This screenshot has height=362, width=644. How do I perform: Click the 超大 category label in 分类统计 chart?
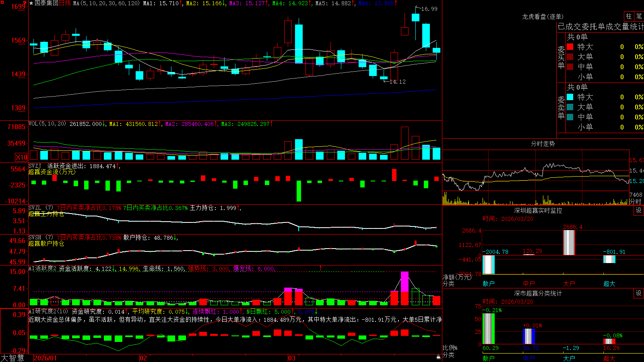[609, 358]
